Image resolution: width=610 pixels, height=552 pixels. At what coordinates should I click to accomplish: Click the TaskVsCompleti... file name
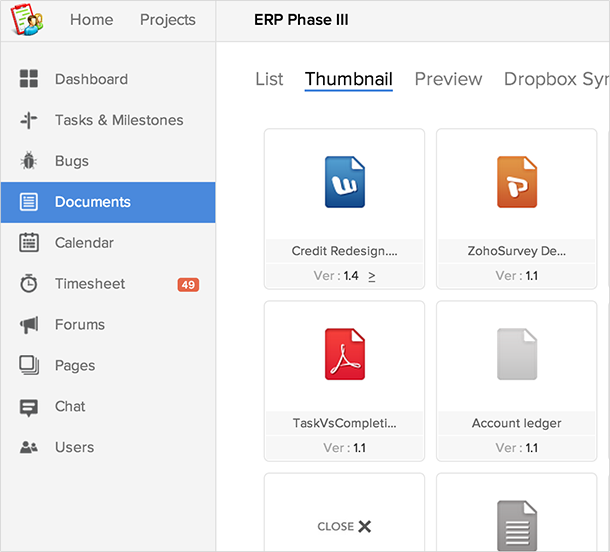(345, 423)
